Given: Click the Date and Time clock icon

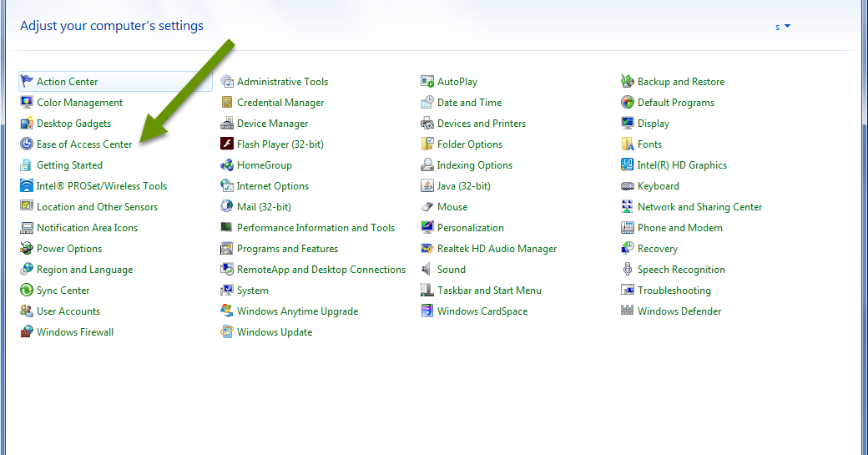Looking at the screenshot, I should (427, 103).
